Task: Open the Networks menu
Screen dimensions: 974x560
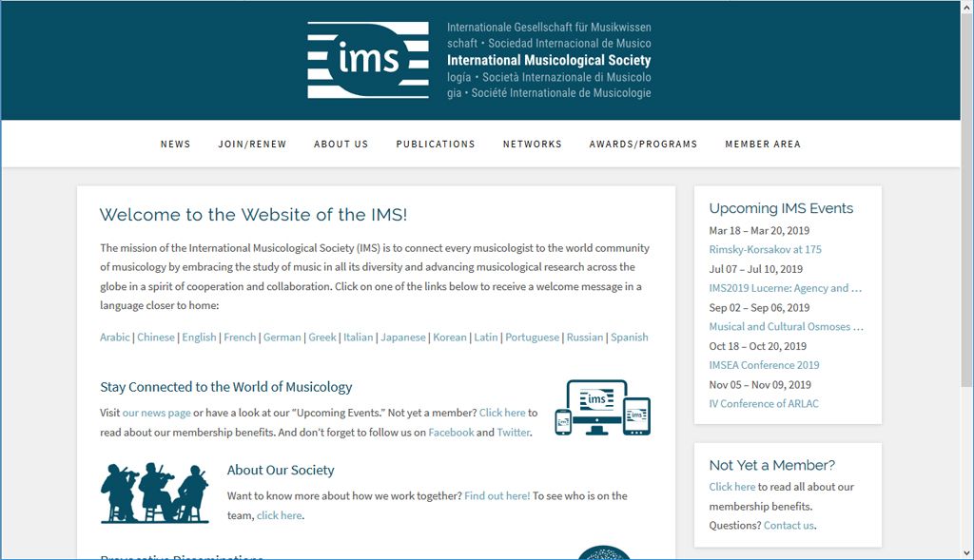Action: (532, 145)
